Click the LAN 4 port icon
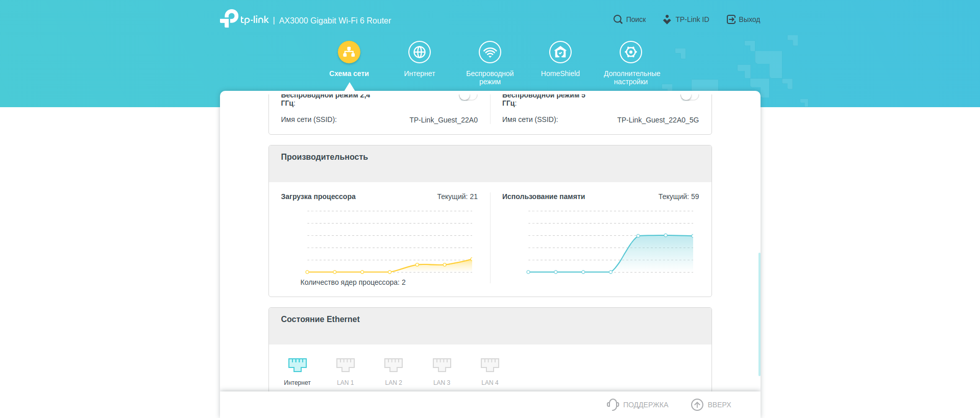The width and height of the screenshot is (980, 418). (489, 364)
